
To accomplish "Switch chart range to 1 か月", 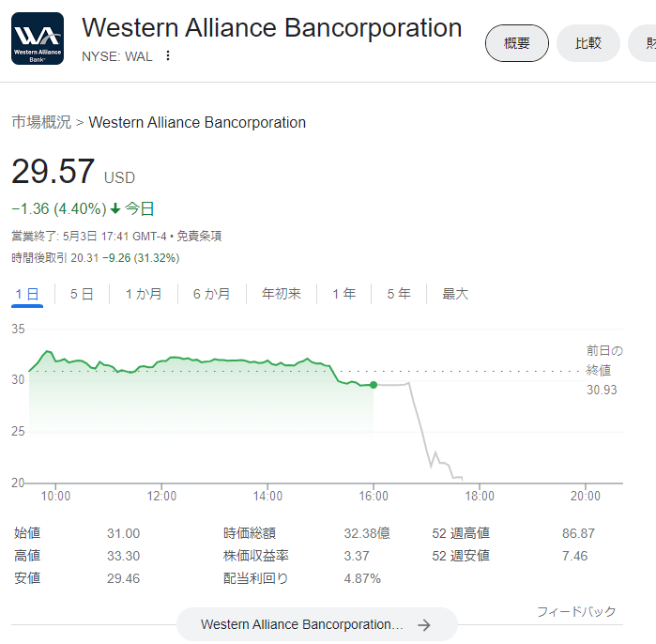I will point(144,294).
